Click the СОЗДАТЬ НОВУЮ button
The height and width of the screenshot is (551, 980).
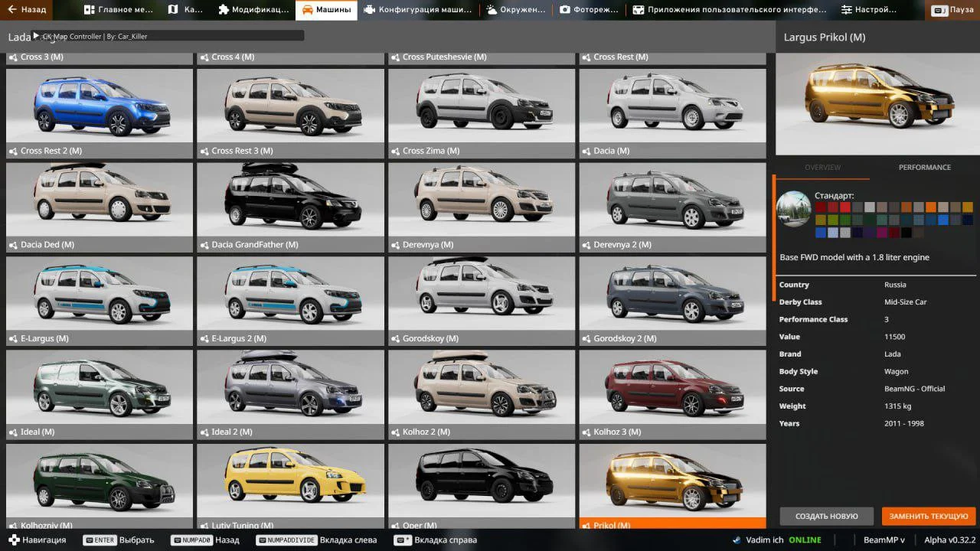[826, 516]
